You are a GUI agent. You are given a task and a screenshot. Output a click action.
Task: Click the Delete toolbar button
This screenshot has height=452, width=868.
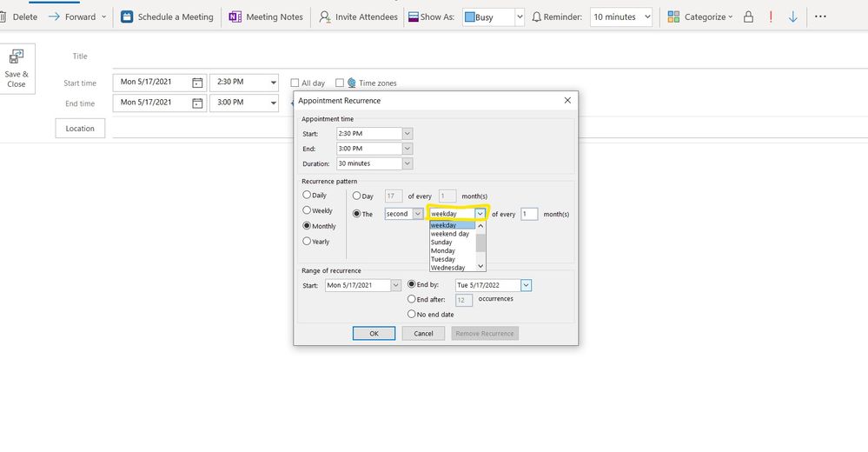[x=20, y=17]
